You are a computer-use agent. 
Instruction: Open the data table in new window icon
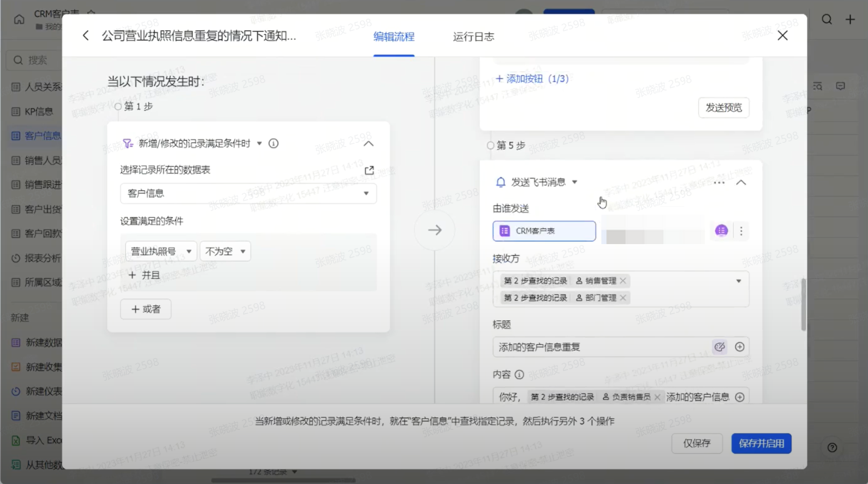(369, 170)
